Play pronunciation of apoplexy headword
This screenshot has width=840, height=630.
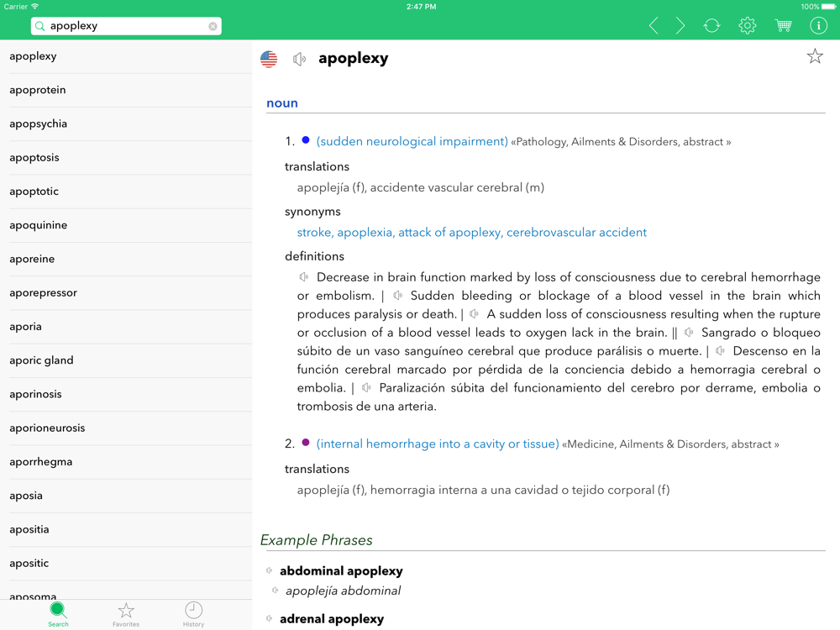pyautogui.click(x=300, y=59)
